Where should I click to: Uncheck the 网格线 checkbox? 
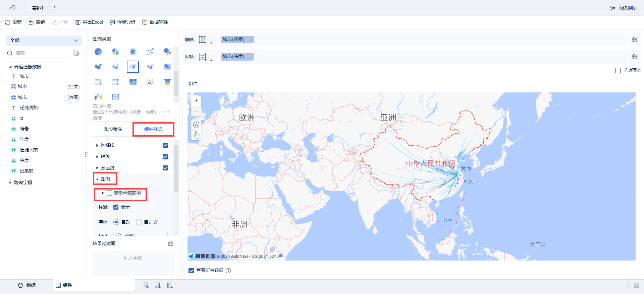click(x=165, y=145)
